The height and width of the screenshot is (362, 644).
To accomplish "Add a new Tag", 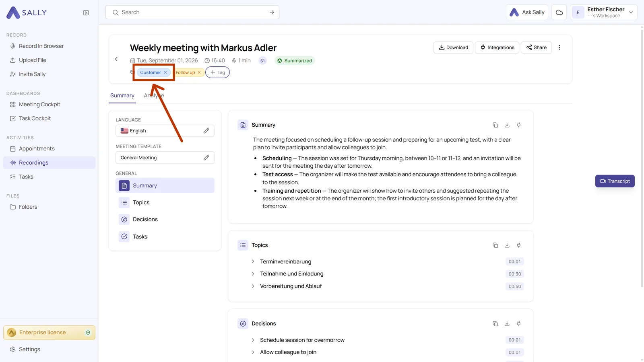I will [x=217, y=72].
